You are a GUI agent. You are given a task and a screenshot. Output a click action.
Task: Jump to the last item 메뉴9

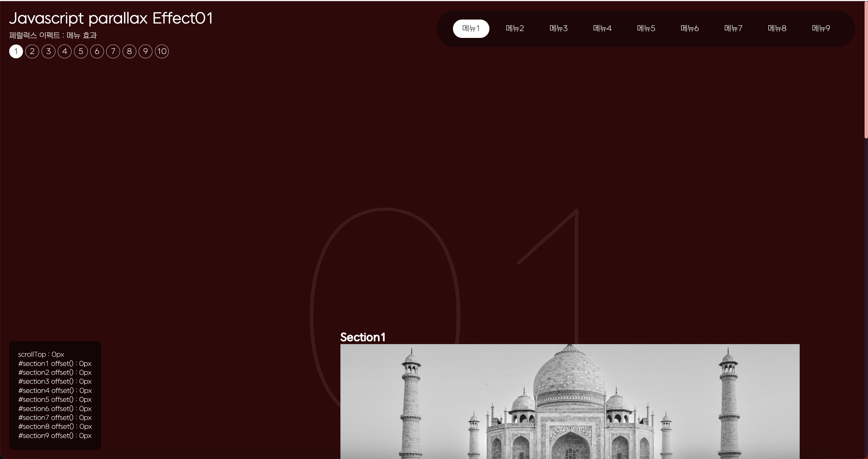821,28
